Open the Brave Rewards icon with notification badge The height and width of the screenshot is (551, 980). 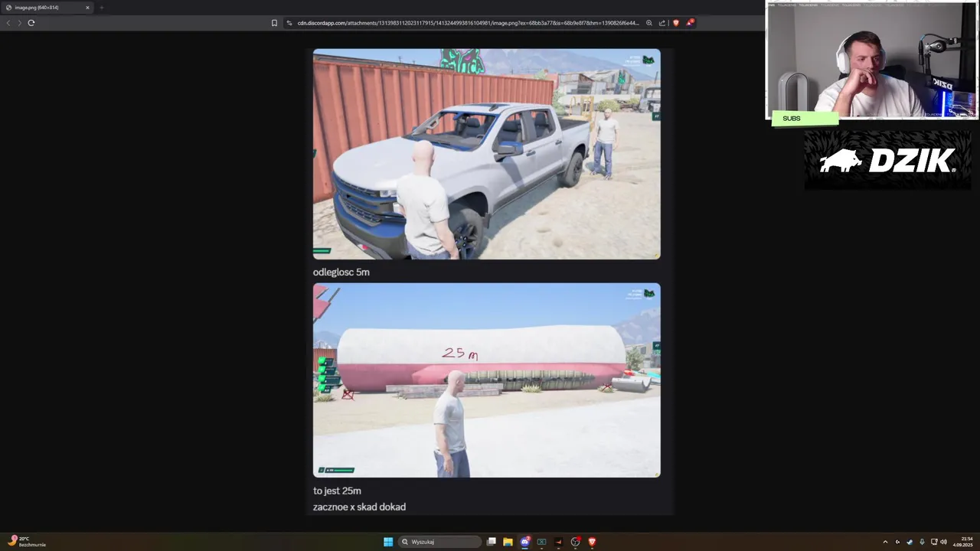click(x=689, y=22)
